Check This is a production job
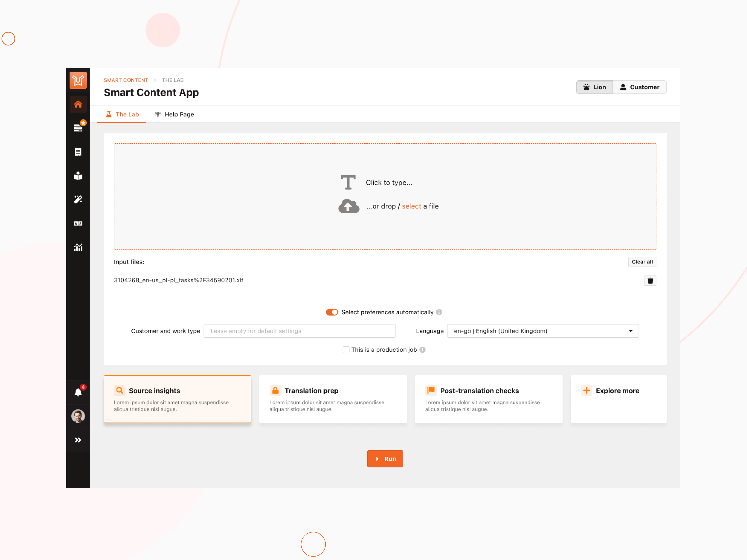This screenshot has width=747, height=560. [346, 350]
